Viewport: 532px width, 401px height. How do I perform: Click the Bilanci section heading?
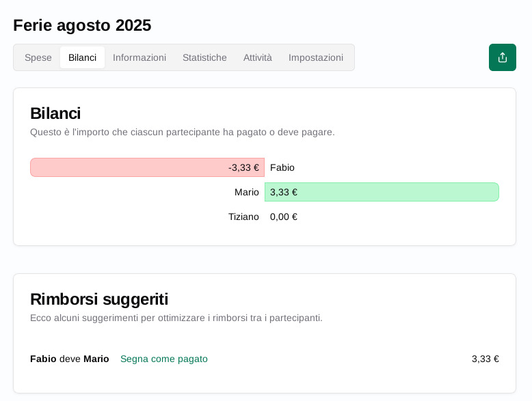tap(55, 113)
